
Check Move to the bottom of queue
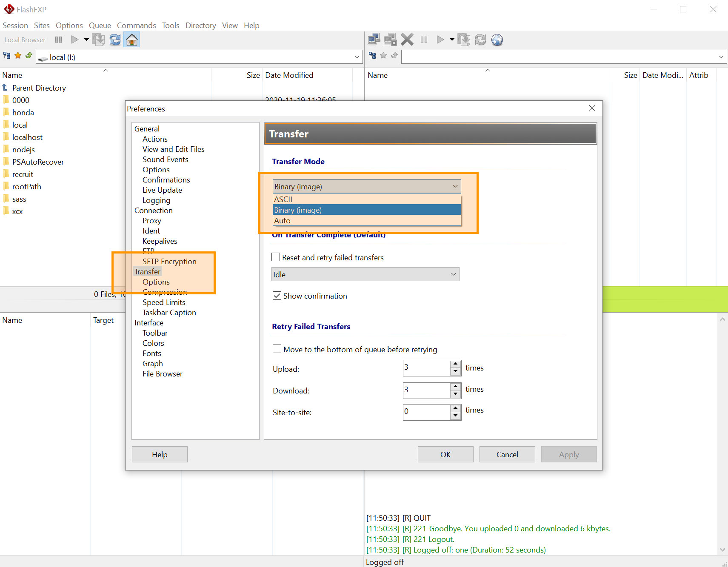click(x=277, y=349)
